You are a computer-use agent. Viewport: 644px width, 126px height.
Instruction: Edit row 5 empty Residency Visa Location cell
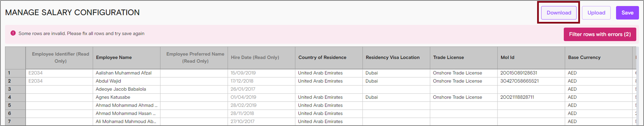tap(396, 105)
